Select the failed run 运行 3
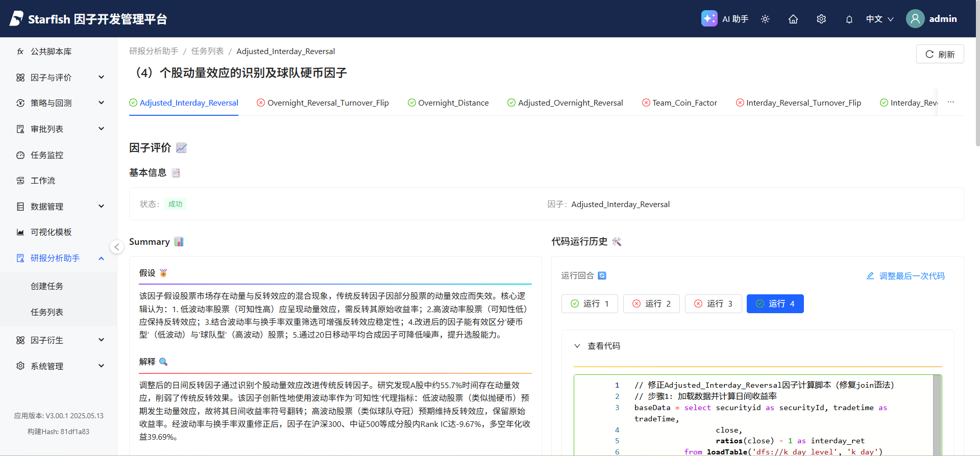980x456 pixels. (x=713, y=303)
